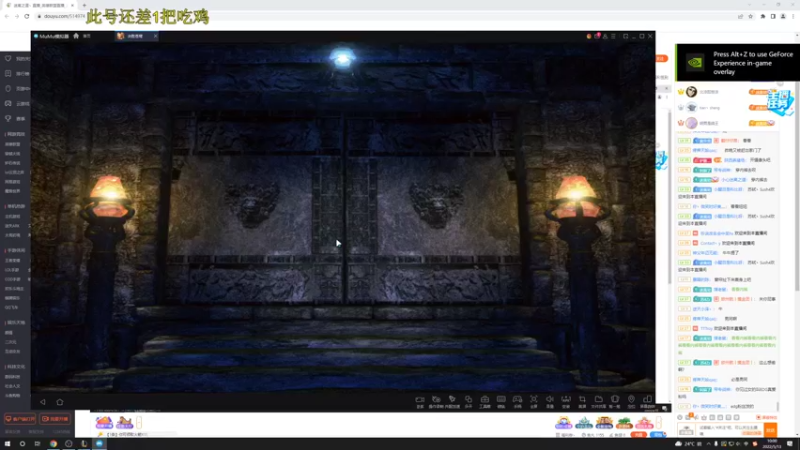The width and height of the screenshot is (800, 450).
Task: Open the Chrome three-dot menu
Action: click(x=793, y=16)
